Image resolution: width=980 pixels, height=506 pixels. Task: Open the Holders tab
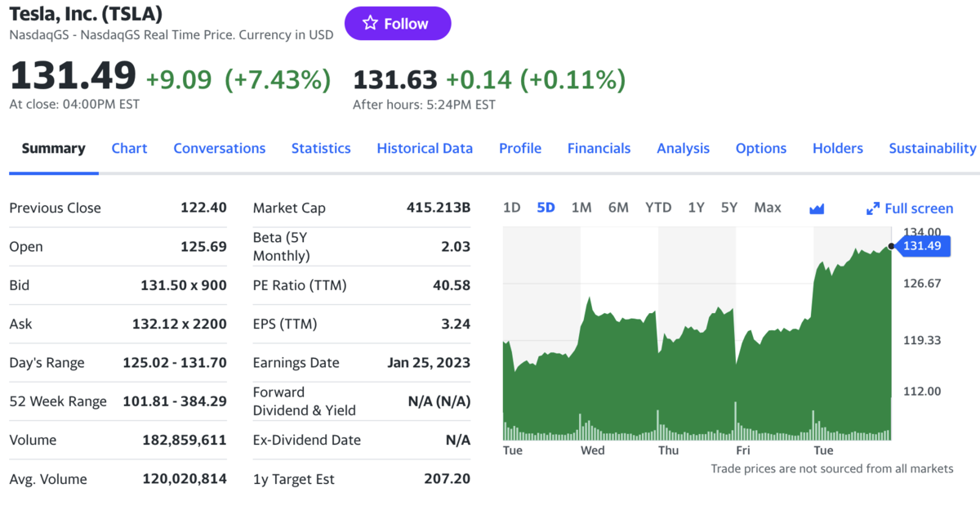tap(838, 148)
